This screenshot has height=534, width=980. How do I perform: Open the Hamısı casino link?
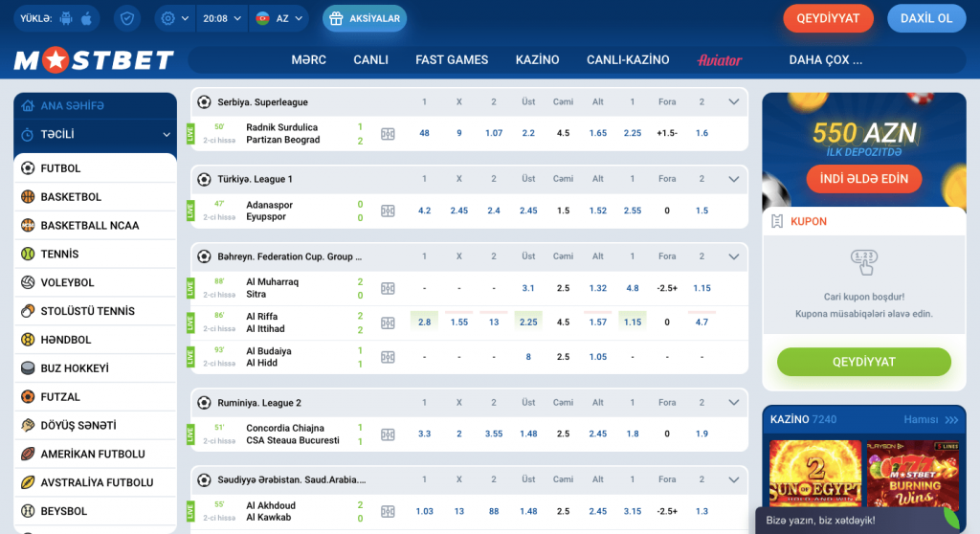pos(930,419)
